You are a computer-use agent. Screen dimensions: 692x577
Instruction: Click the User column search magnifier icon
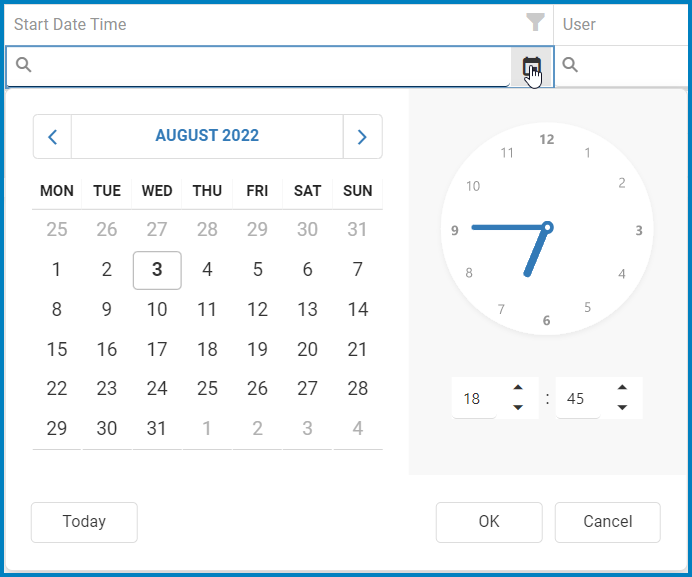pyautogui.click(x=570, y=66)
